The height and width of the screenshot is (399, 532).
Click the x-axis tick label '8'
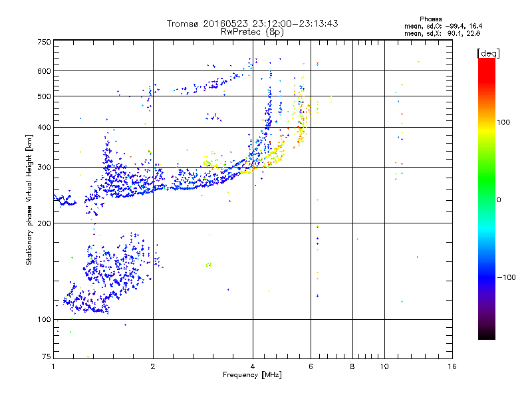(x=352, y=366)
